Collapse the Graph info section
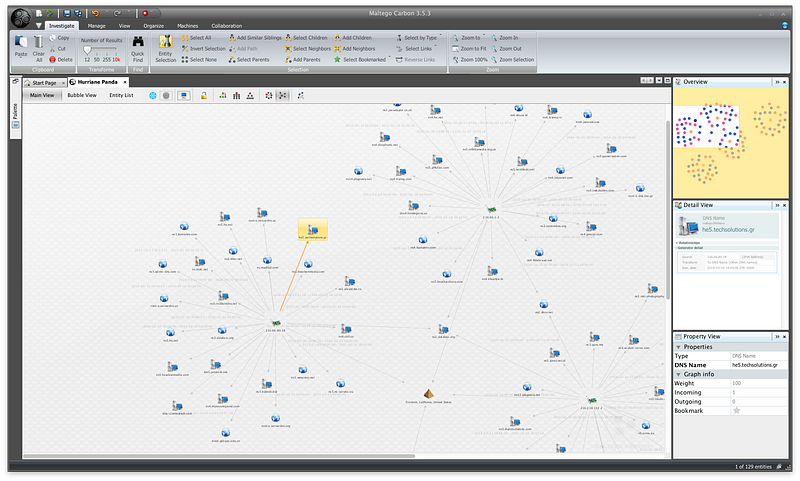Image resolution: width=800 pixels, height=481 pixels. 679,374
